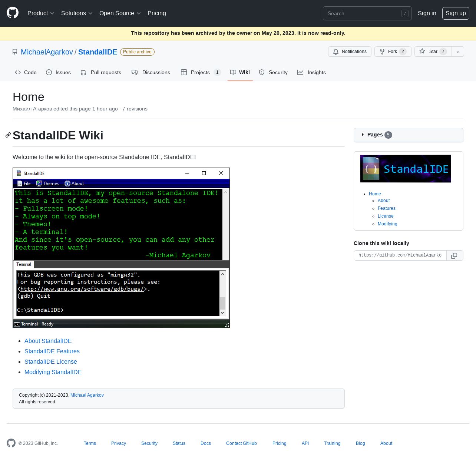Screen dimensions: 476x466
Task: Switch to the repository Security tab
Action: pyautogui.click(x=273, y=72)
